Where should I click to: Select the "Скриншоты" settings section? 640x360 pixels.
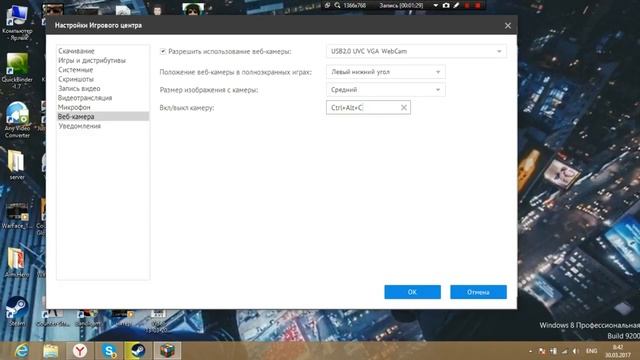pyautogui.click(x=76, y=79)
